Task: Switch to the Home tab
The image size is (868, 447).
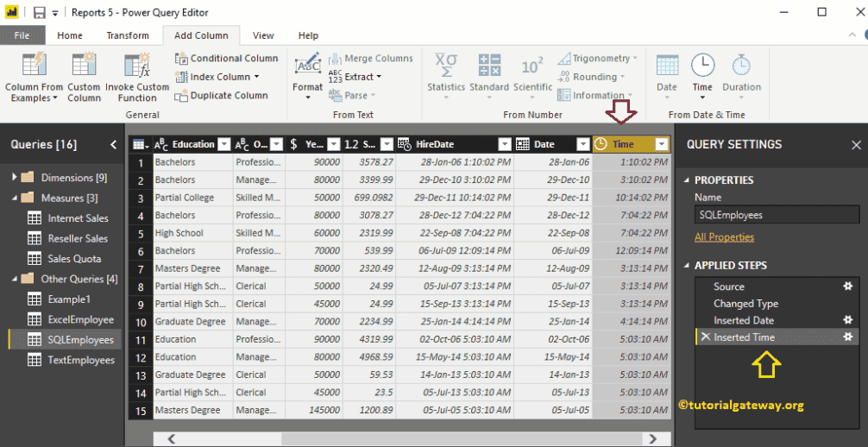Action: 70,35
